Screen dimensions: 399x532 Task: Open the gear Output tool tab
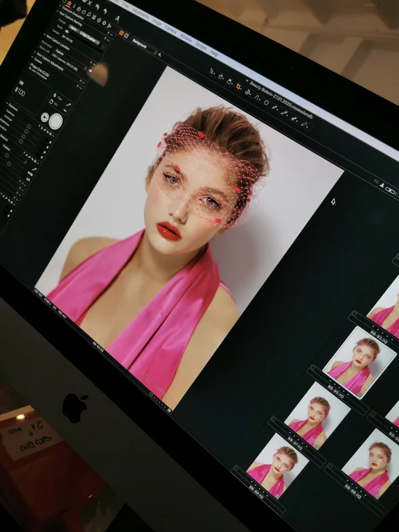point(104,23)
